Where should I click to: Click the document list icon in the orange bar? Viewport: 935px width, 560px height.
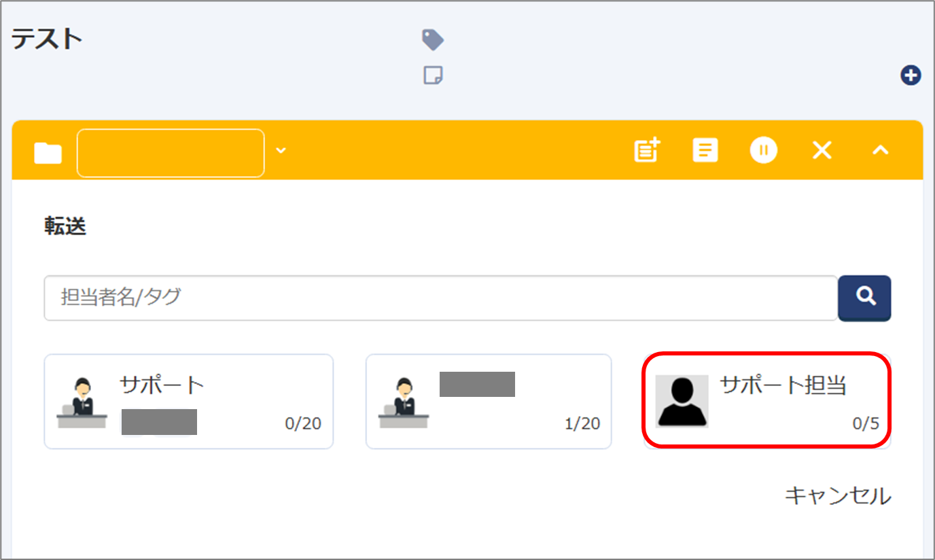point(705,150)
